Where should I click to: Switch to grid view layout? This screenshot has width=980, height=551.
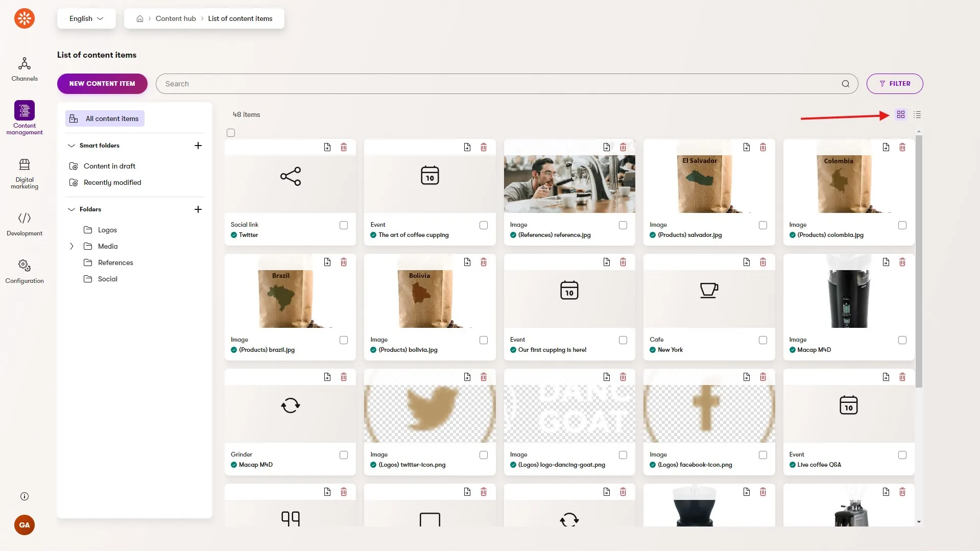[x=901, y=115]
